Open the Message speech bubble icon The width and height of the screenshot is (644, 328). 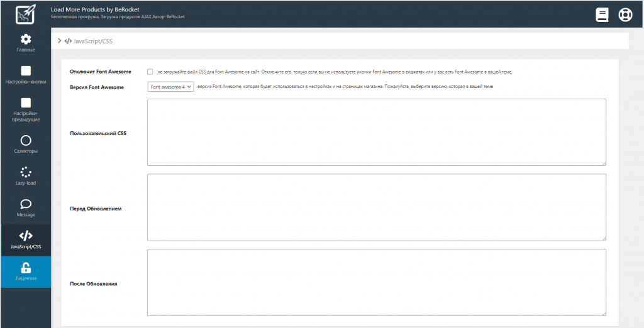click(x=26, y=204)
